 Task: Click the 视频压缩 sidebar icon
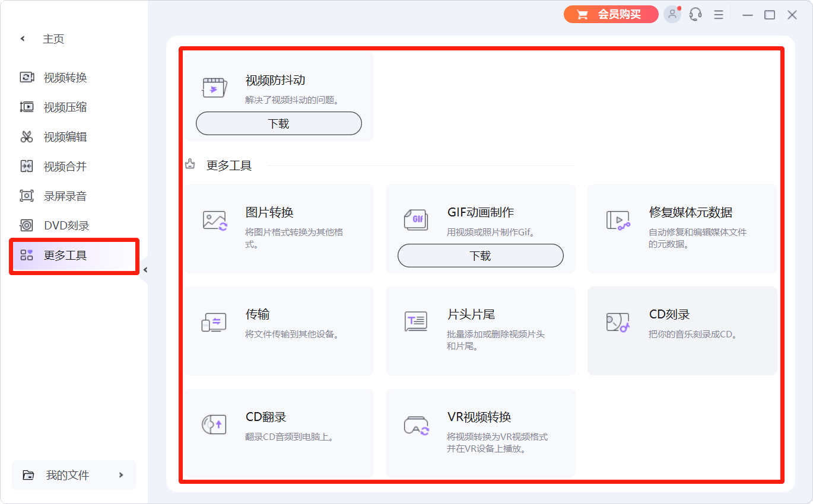(27, 107)
